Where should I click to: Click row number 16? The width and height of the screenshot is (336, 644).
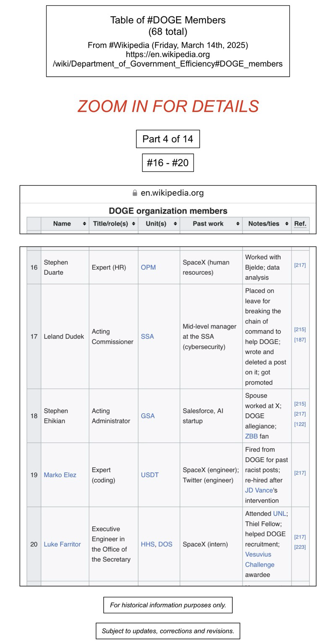pos(34,267)
